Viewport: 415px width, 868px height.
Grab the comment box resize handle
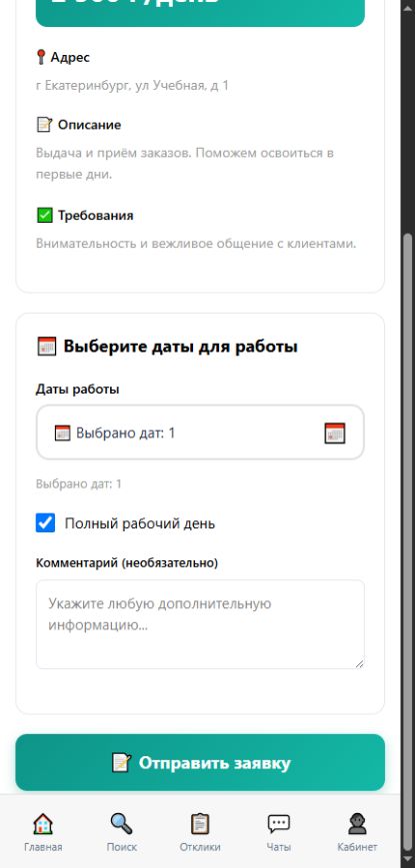[360, 663]
